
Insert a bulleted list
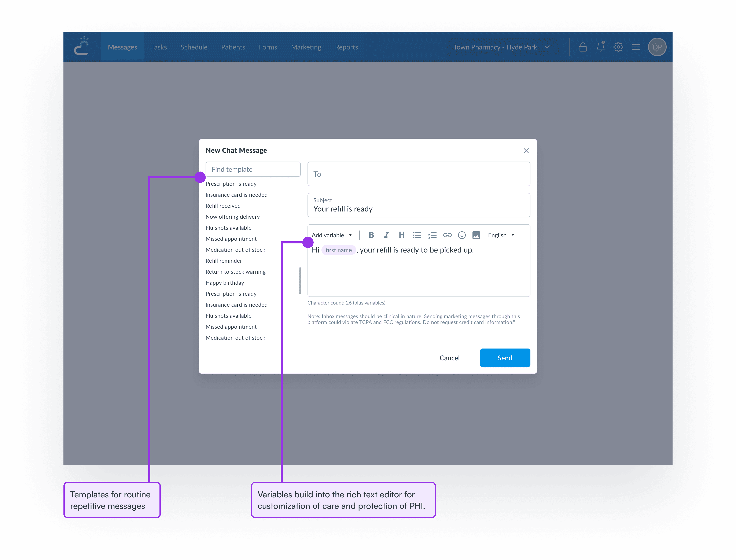[x=417, y=235]
